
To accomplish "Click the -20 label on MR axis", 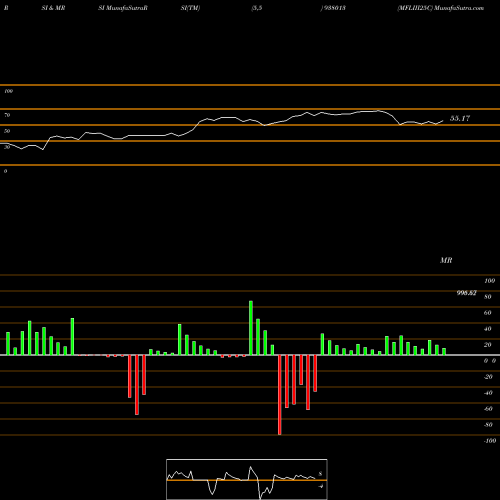I will 488,377.
